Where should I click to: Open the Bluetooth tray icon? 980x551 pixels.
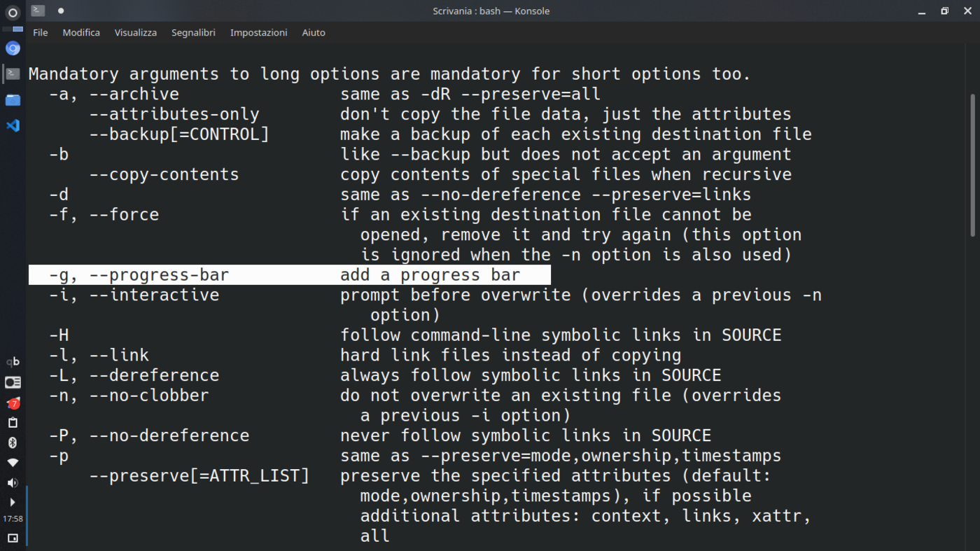coord(13,442)
